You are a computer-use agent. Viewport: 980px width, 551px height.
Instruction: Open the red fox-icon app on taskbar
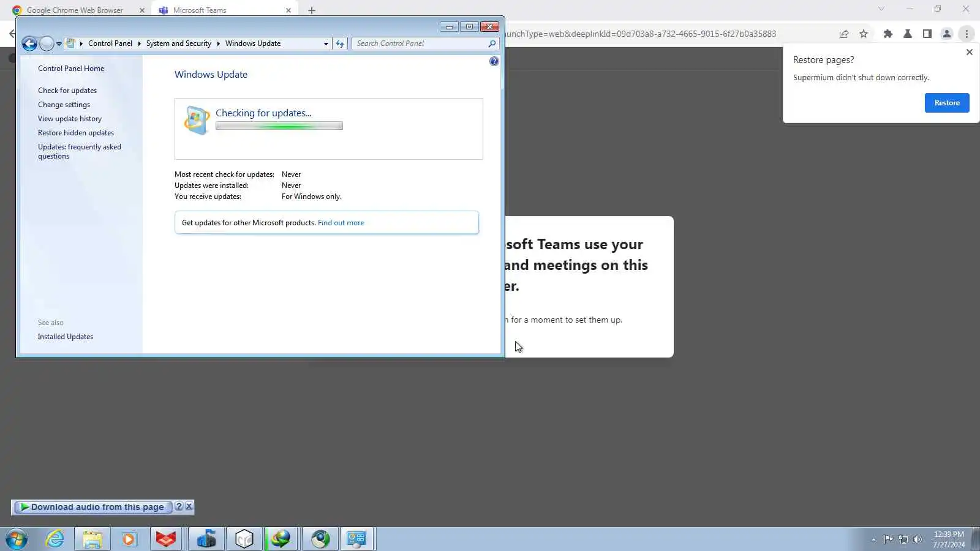tap(166, 539)
